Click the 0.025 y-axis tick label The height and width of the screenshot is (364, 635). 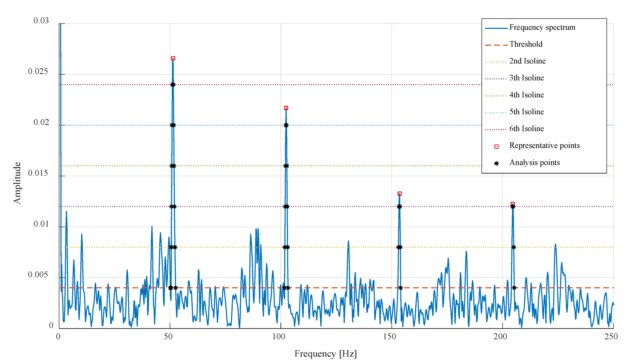(x=38, y=72)
